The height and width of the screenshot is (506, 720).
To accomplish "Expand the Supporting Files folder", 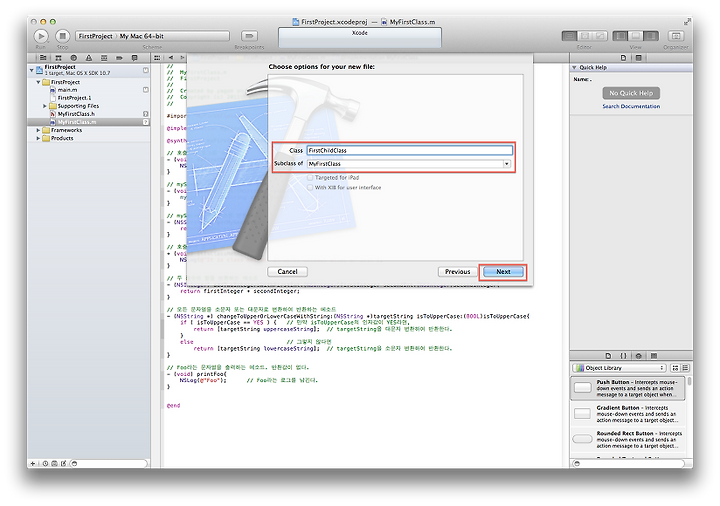I will [45, 106].
